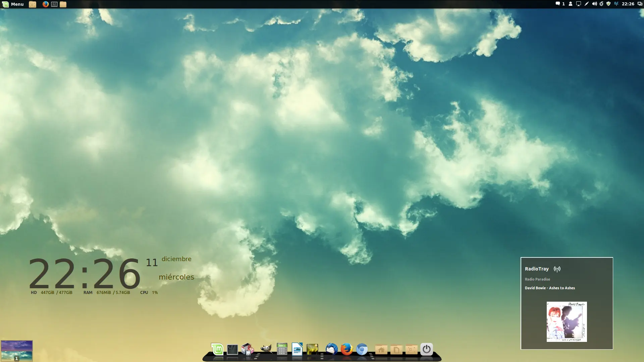
Task: Launch Firefox from the top panel launcher
Action: click(x=46, y=4)
